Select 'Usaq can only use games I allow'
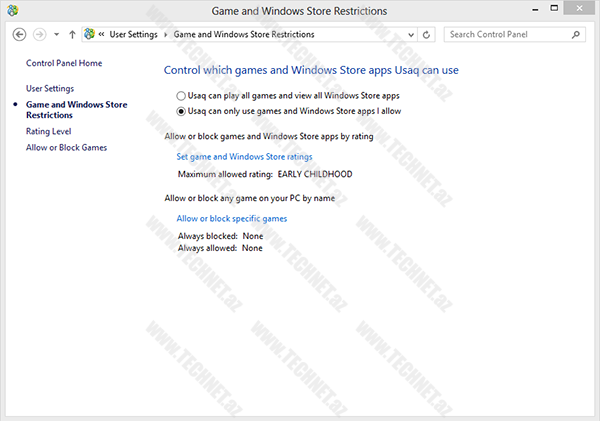 pos(180,111)
